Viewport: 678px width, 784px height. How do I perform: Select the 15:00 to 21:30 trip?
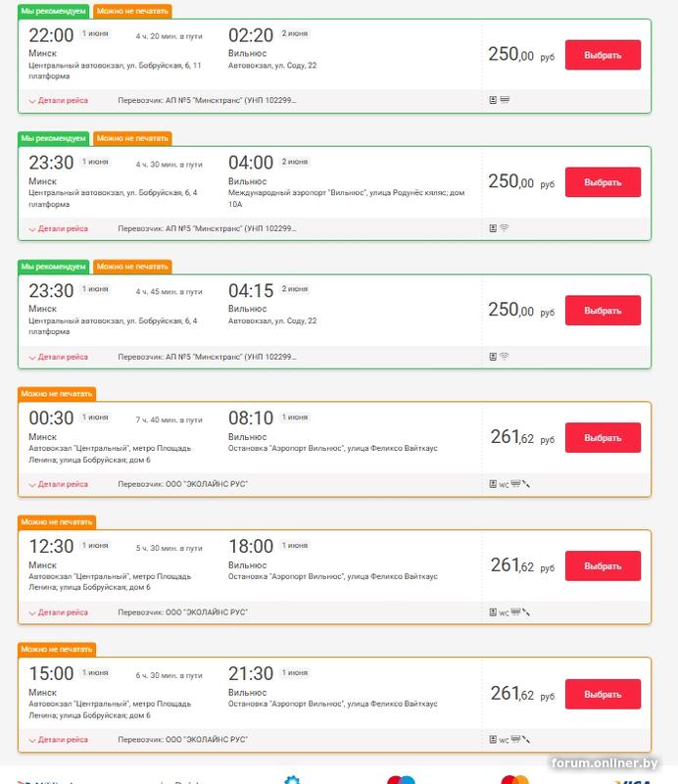(x=603, y=694)
